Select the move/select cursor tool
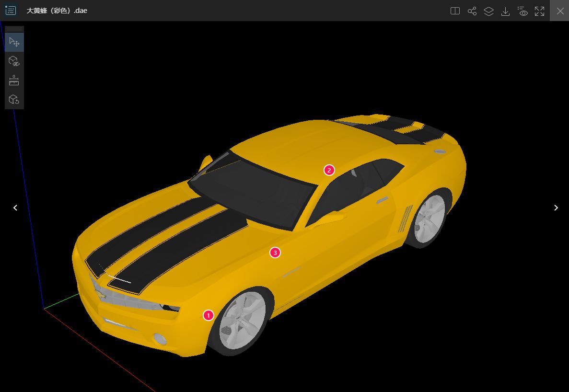Viewport: 569px width, 392px height. coord(14,42)
